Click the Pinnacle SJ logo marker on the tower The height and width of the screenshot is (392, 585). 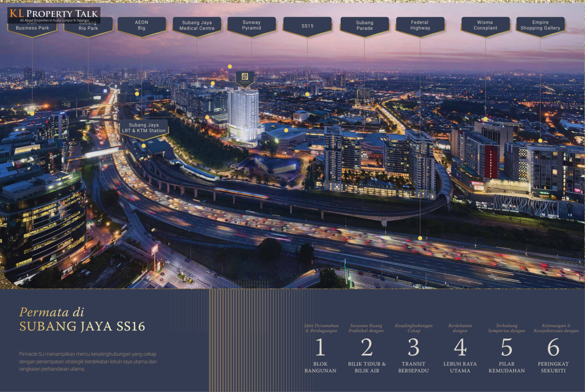click(x=245, y=77)
